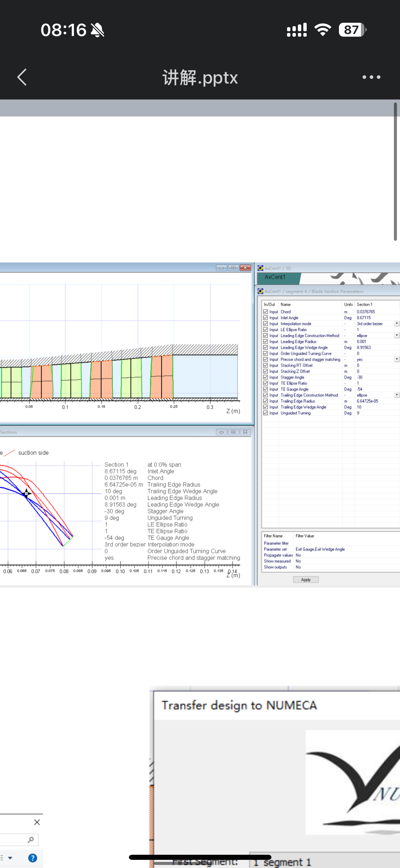The width and height of the screenshot is (400, 868).
Task: Toggle the LE Ellipse Ratio checkbox
Action: tap(266, 329)
